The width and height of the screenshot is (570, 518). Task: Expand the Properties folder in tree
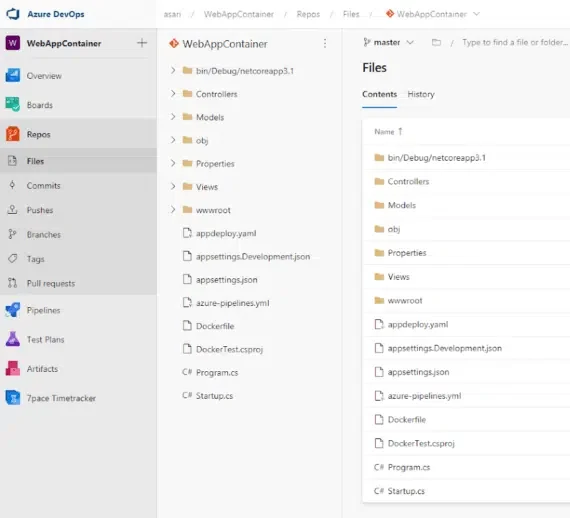[x=173, y=163]
